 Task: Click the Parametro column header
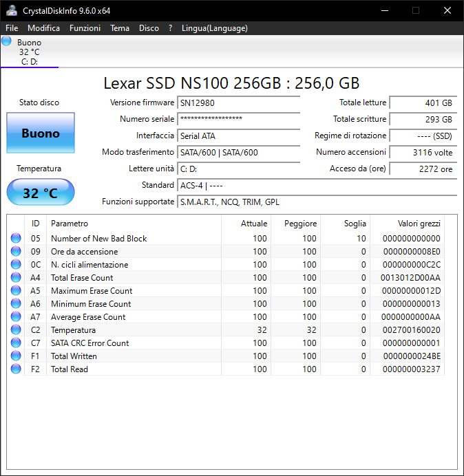click(x=134, y=224)
